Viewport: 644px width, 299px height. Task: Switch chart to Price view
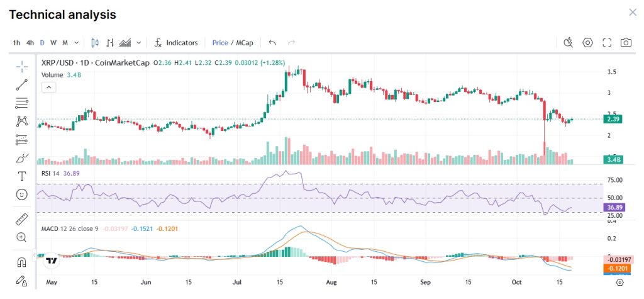[220, 43]
